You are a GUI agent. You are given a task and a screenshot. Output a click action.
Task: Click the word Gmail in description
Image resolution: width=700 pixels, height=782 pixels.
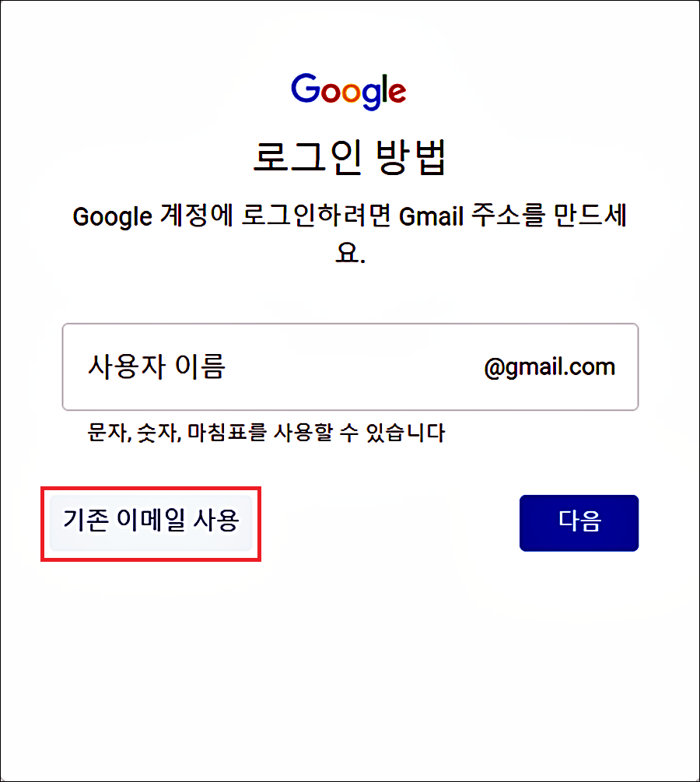[x=432, y=216]
